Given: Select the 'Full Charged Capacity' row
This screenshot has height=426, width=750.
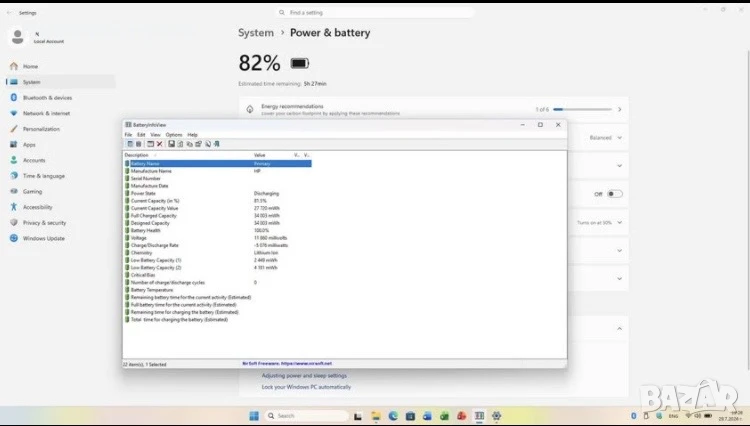Looking at the screenshot, I should pos(218,216).
